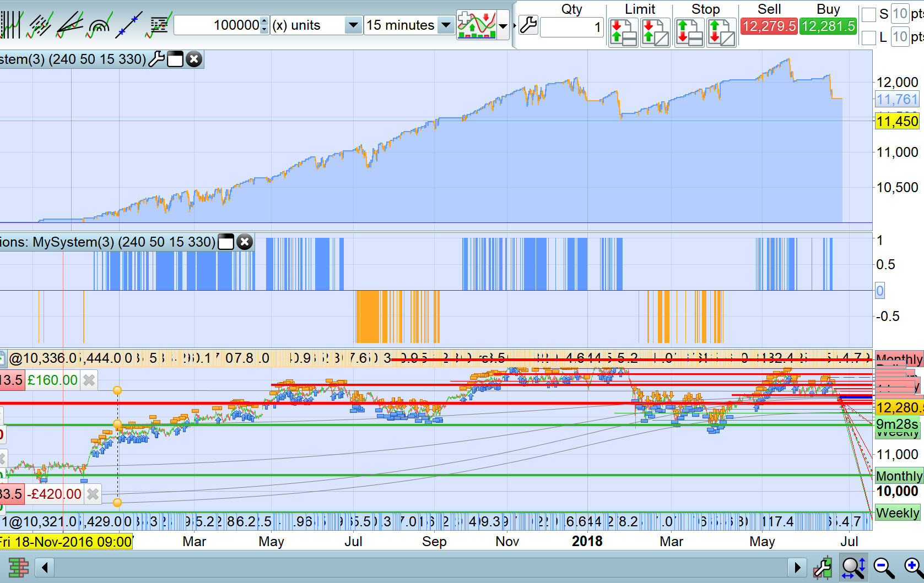Click the first Limit order icon
This screenshot has height=583, width=924.
click(624, 32)
